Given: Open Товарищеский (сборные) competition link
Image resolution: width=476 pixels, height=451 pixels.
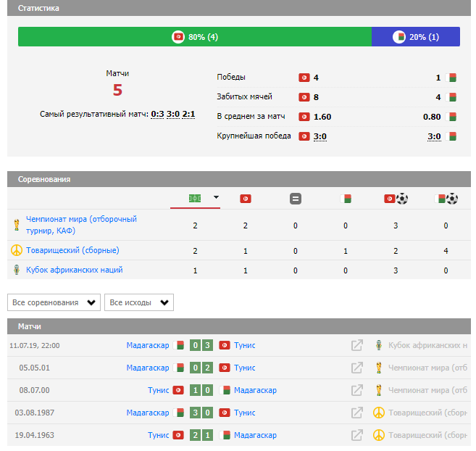Looking at the screenshot, I should pos(72,250).
